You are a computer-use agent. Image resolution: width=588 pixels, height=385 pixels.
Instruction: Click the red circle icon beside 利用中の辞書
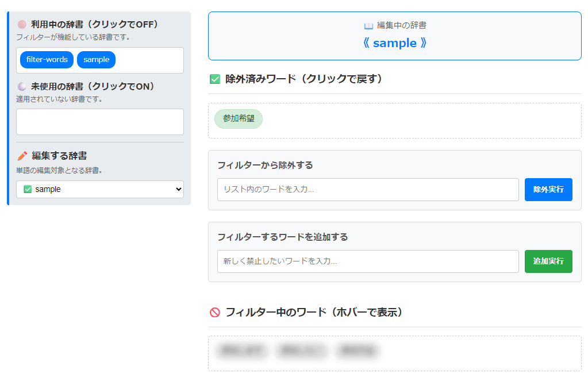22,25
